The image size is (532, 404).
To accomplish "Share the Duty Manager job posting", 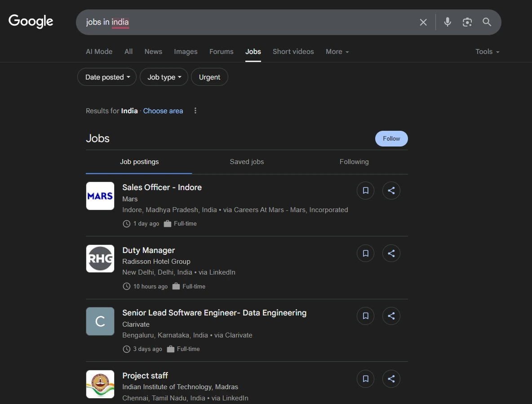I will (x=391, y=253).
